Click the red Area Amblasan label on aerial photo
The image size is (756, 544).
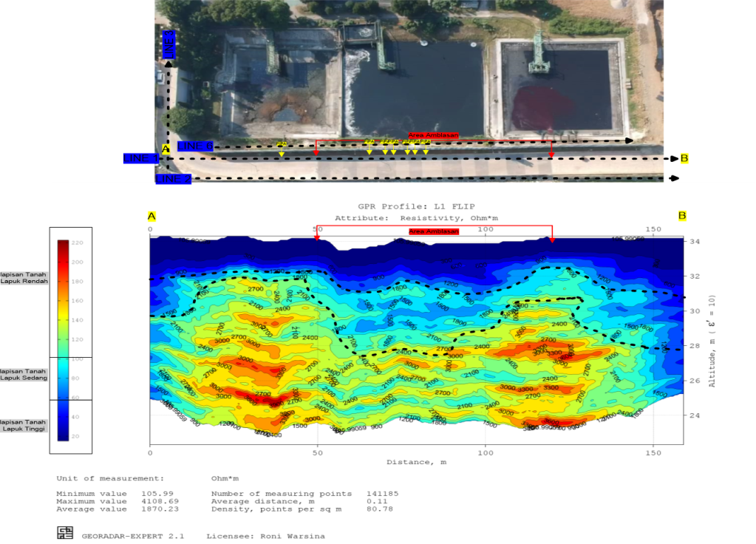433,135
